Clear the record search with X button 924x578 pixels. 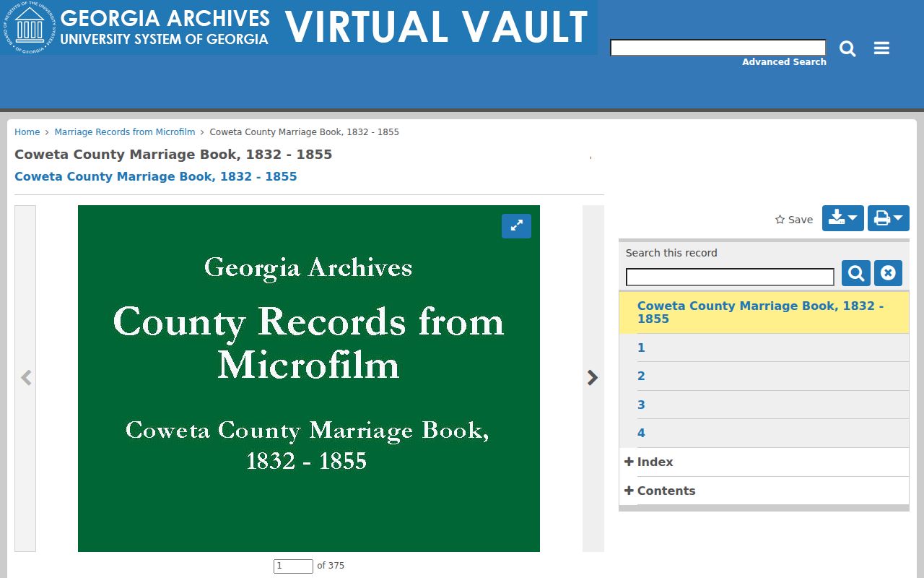888,273
